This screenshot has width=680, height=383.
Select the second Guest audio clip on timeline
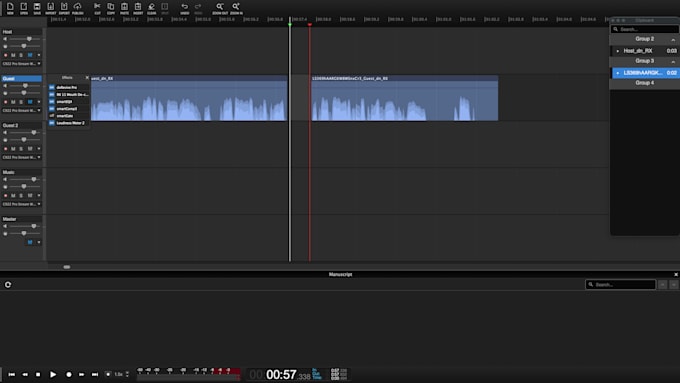405,98
